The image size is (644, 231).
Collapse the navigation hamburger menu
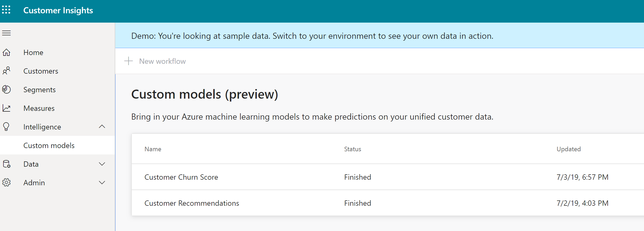(x=6, y=33)
